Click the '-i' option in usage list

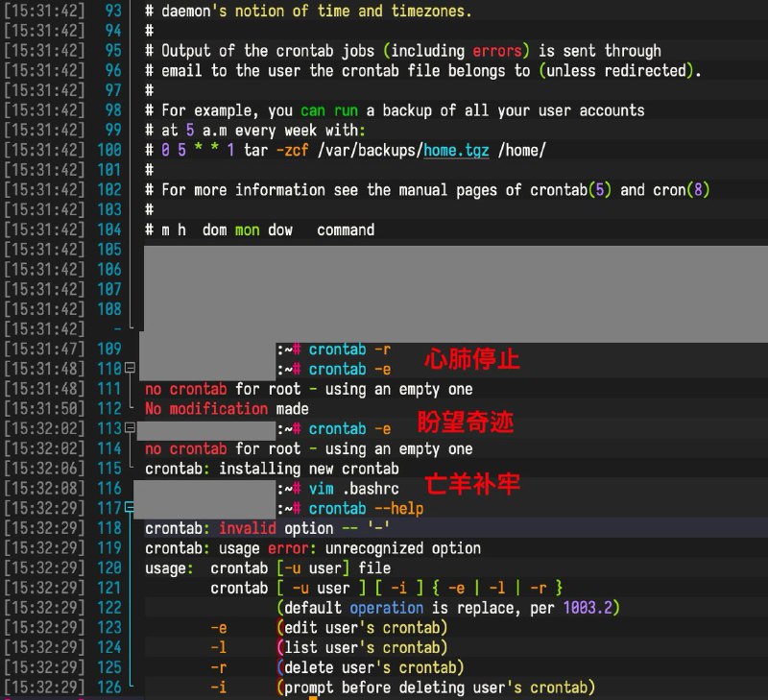[x=219, y=688]
